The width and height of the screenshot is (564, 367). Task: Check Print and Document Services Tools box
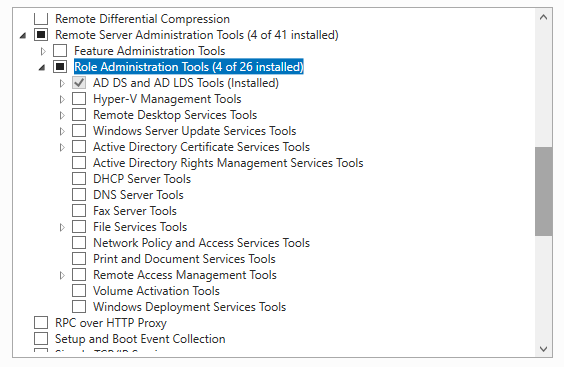click(79, 259)
